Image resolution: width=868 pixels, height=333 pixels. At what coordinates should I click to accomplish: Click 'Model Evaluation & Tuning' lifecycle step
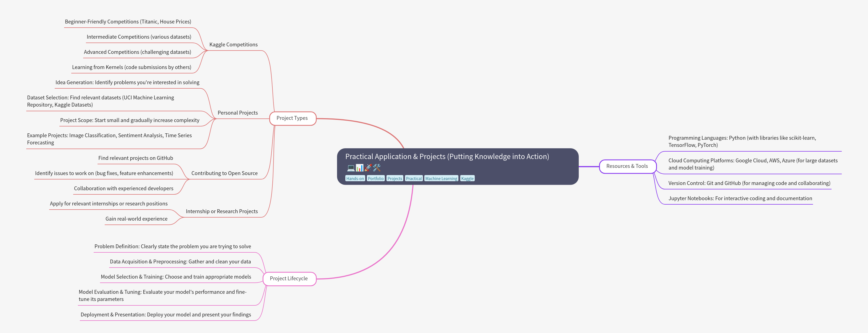tap(163, 295)
